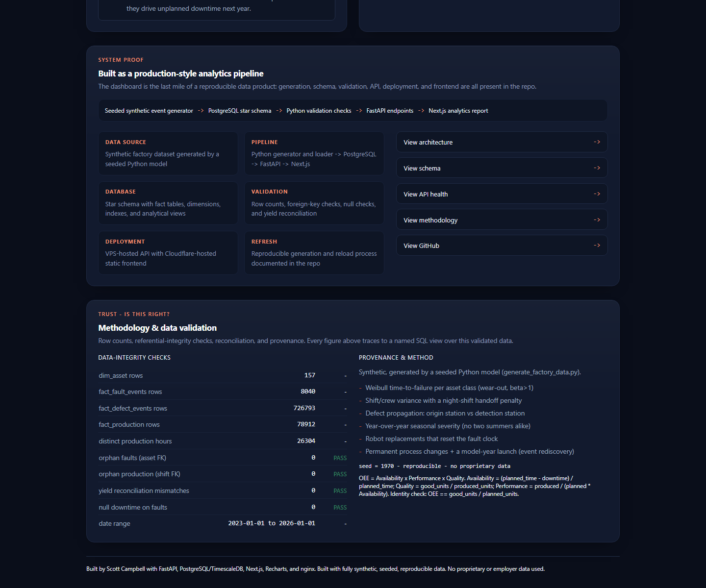Click the value 726793
The height and width of the screenshot is (588, 706).
[x=304, y=408]
